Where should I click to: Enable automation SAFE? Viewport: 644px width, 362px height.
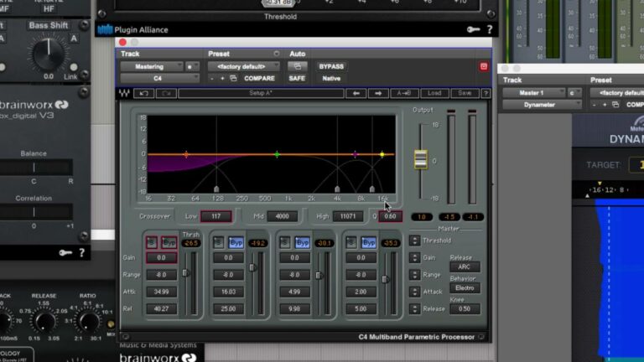tap(297, 78)
